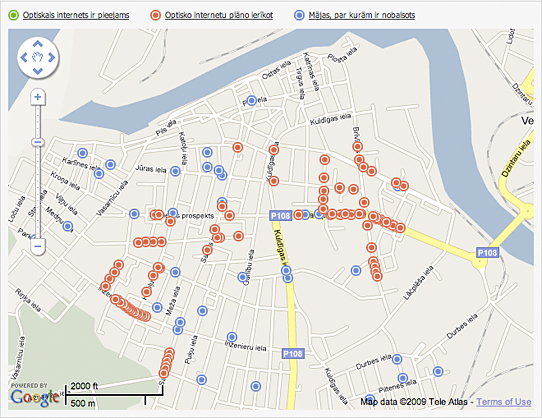
Task: Open 'Optiskais internets ir pieejams' legend link
Action: [76, 15]
